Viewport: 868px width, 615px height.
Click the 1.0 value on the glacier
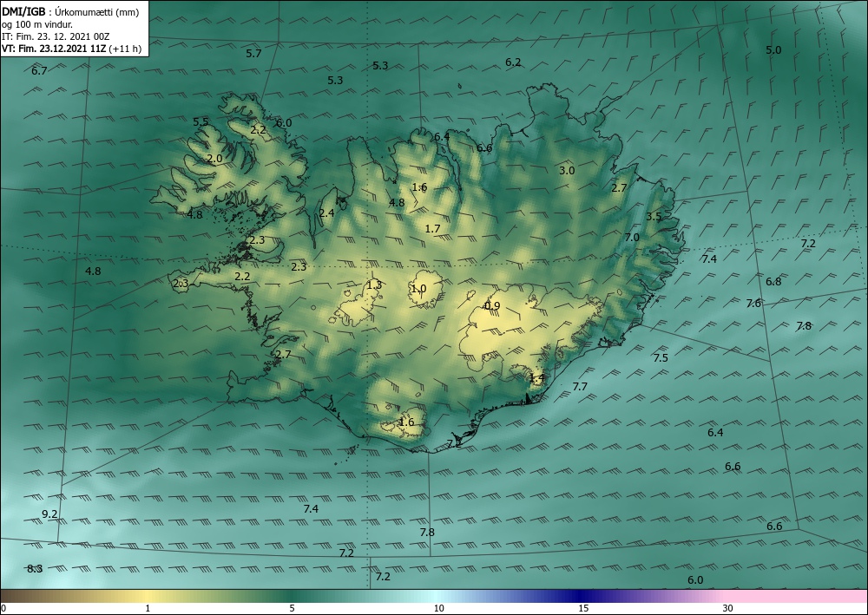point(419,289)
